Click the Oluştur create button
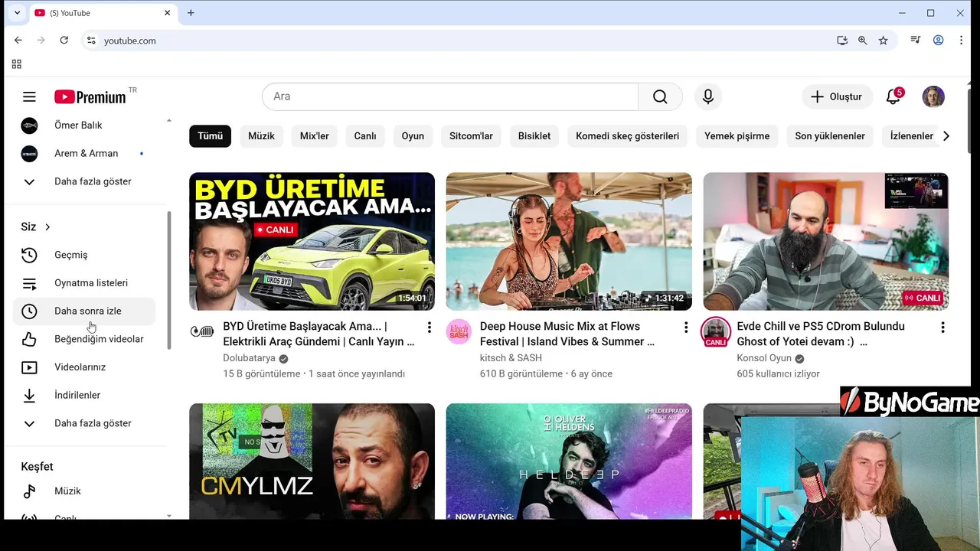Screen dimensions: 980x551 click(837, 96)
